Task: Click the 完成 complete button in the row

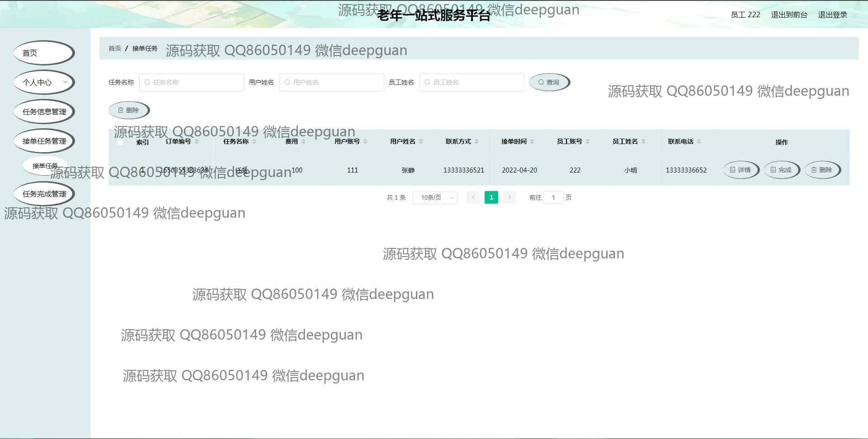Action: [781, 170]
